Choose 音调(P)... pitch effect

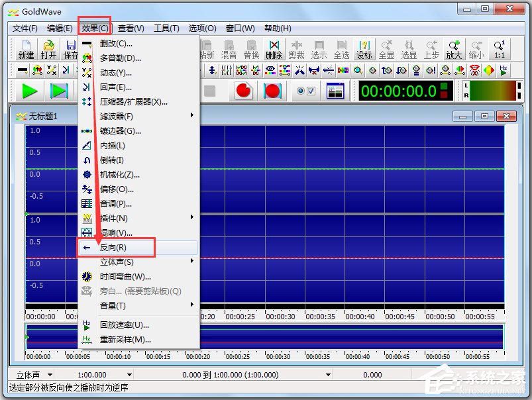click(138, 204)
